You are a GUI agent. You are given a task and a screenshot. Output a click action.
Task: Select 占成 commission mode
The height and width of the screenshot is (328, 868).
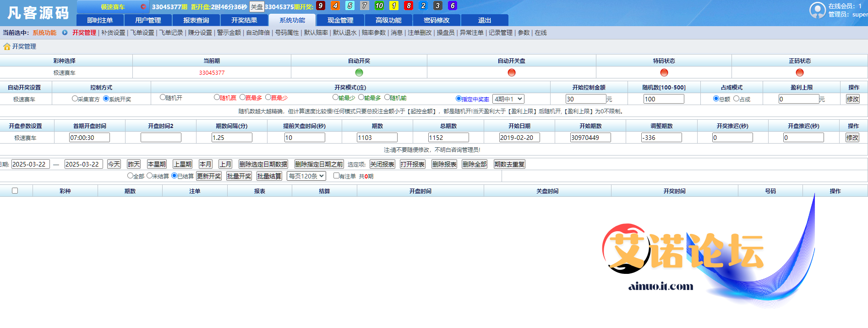(x=736, y=98)
